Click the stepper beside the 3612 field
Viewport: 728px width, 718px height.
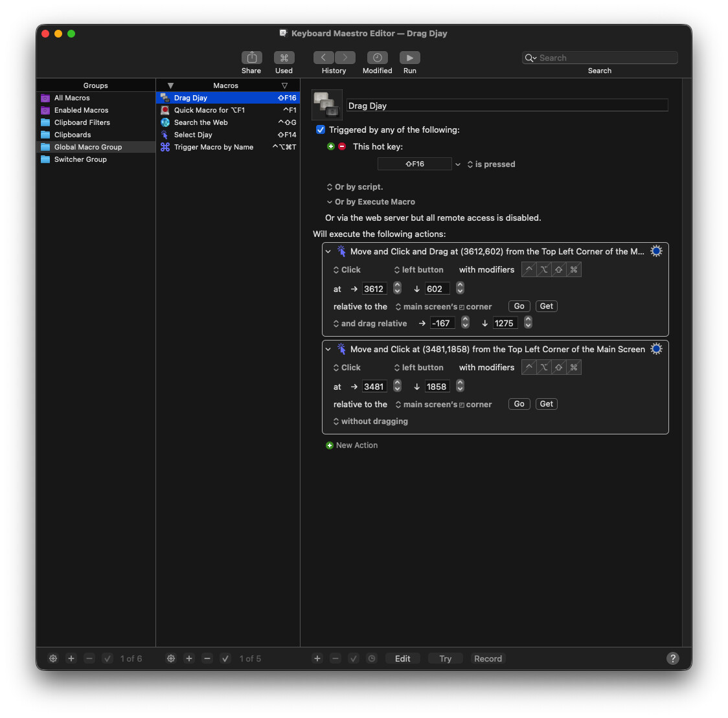(397, 289)
